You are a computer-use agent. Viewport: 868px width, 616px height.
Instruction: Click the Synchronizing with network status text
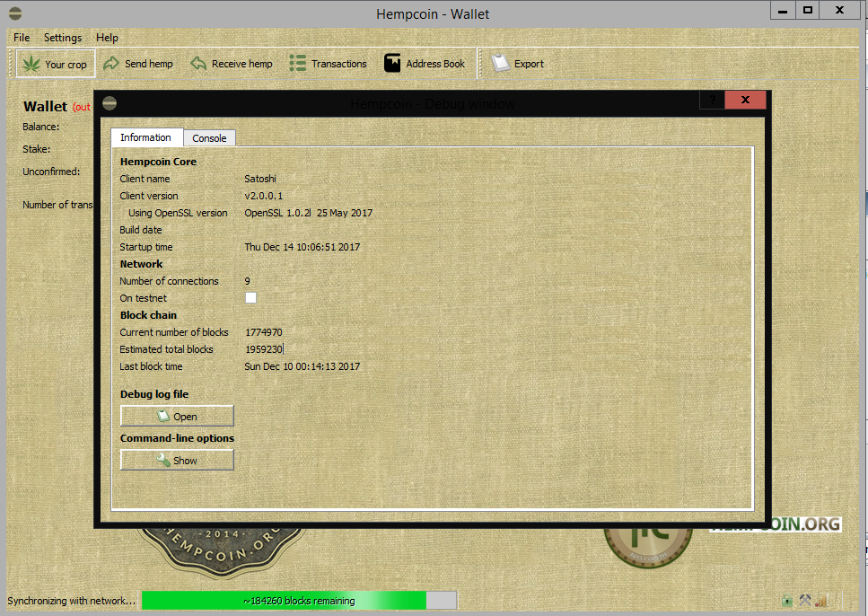pos(72,601)
